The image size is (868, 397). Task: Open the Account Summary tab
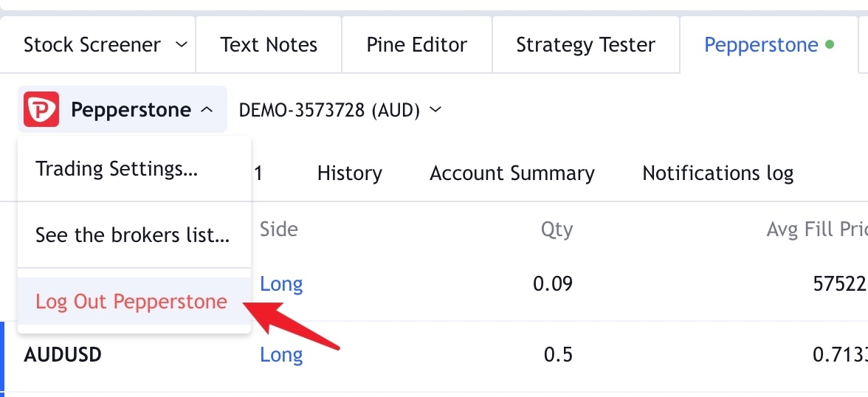512,173
